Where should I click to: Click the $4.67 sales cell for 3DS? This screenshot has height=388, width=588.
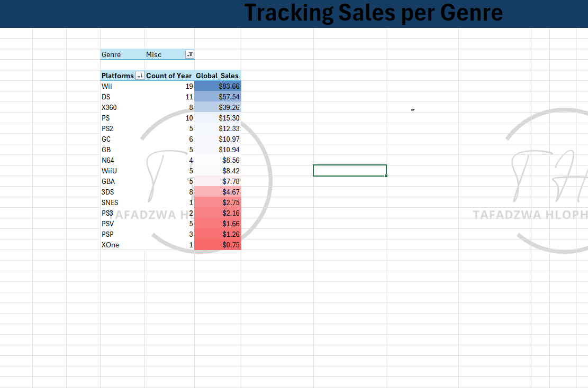pos(218,192)
